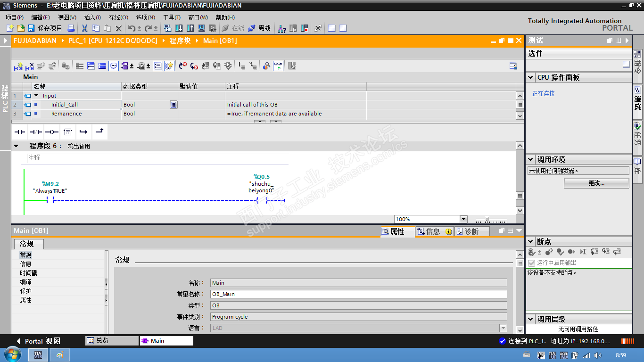Screen dimensions: 644x362
Task: Open the 在线(O) menu
Action: click(118, 17)
